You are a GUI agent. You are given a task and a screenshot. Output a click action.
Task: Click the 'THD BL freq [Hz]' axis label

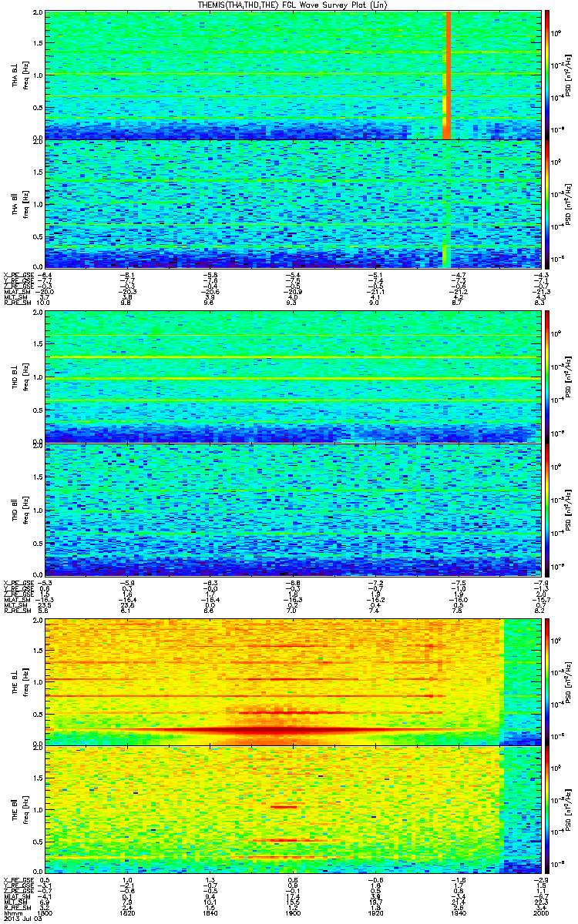[x=20, y=377]
